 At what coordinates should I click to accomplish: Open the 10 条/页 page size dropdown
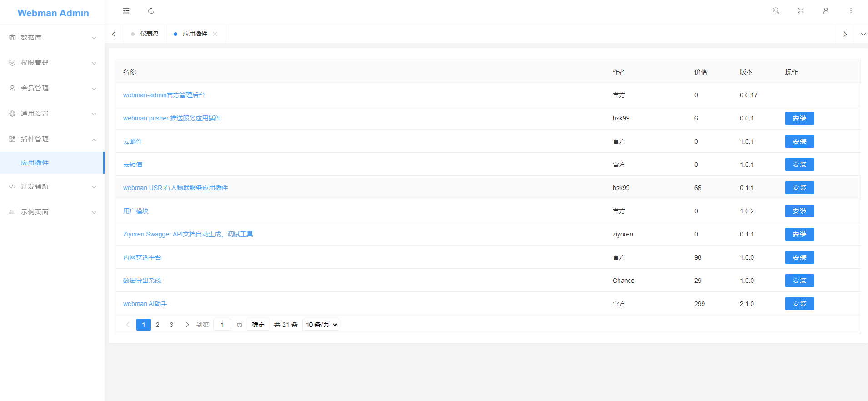pos(321,325)
